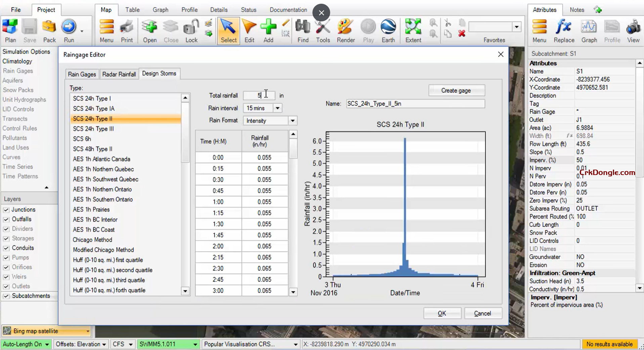Click the Create gage button

click(456, 90)
